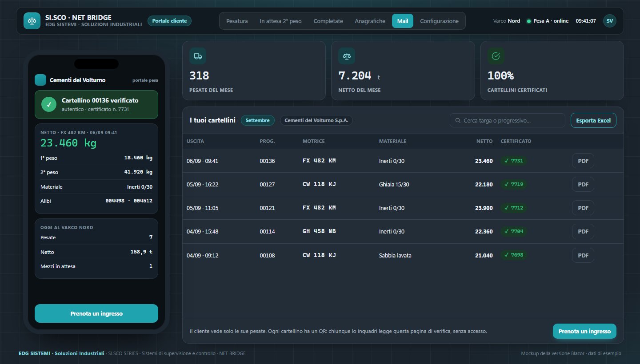Go to the Anagrafiche tab
Screen dimensions: 640x364
tap(370, 21)
